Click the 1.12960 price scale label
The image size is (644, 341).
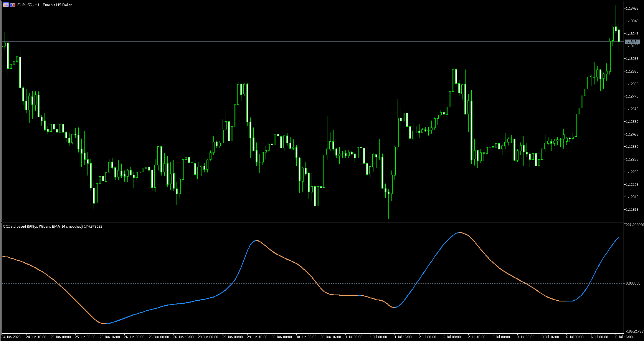point(632,71)
